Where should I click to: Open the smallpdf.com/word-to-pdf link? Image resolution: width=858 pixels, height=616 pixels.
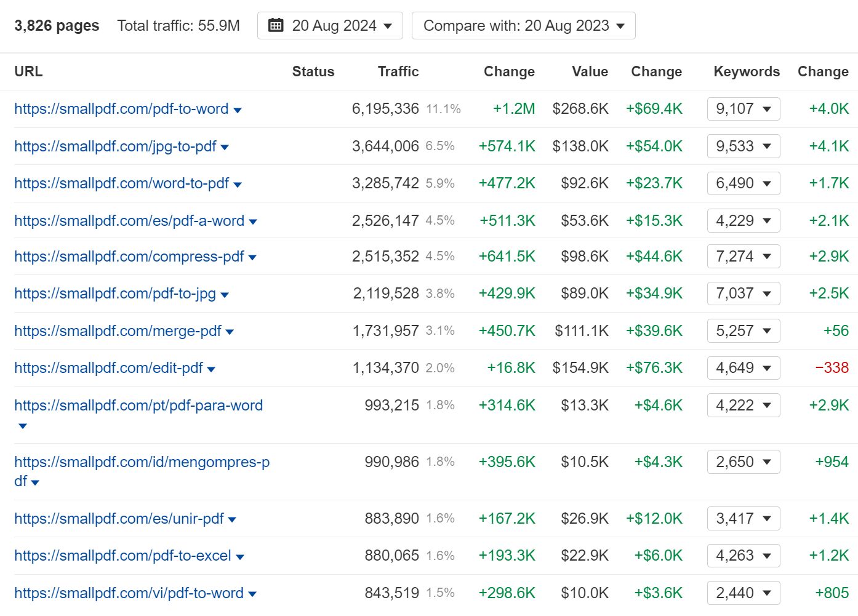[121, 183]
